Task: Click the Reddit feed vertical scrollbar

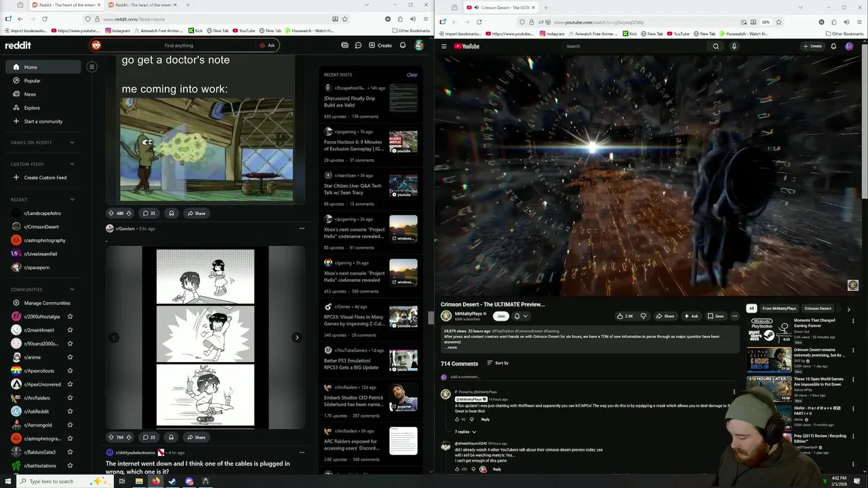Action: [x=431, y=317]
